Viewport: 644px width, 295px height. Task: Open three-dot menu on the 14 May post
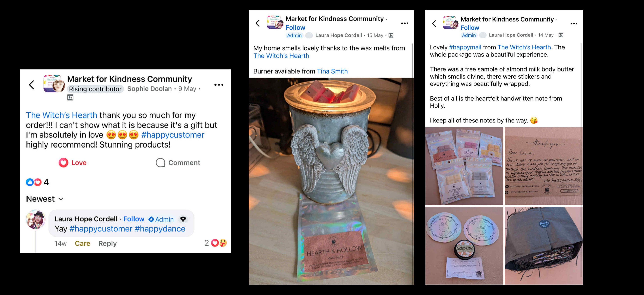pos(574,24)
